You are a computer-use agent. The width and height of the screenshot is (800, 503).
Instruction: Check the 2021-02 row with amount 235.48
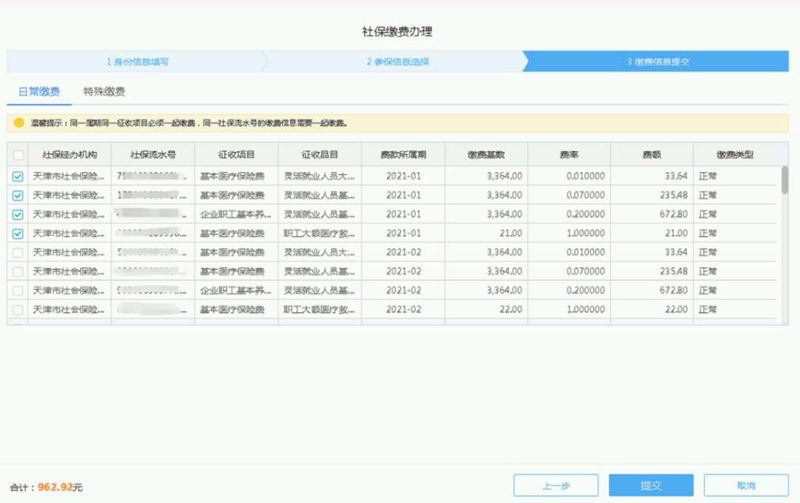tap(18, 271)
